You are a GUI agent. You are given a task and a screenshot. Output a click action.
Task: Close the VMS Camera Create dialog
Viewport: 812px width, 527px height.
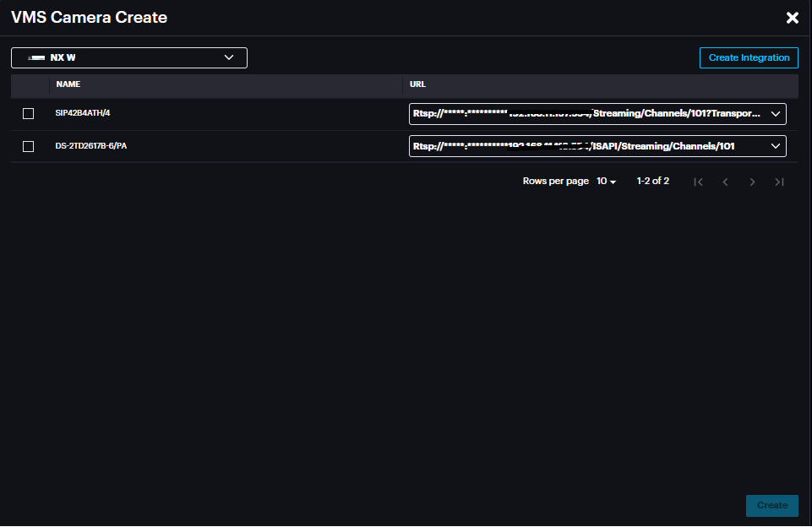[x=792, y=18]
